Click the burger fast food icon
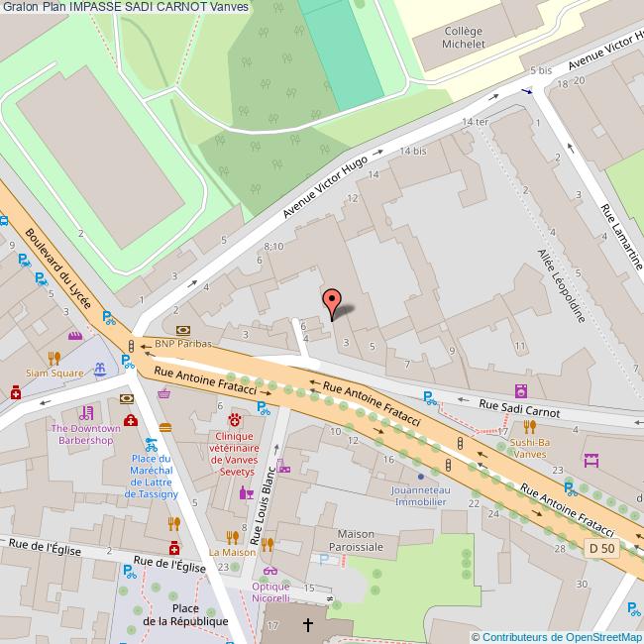644x644 pixels. (165, 428)
